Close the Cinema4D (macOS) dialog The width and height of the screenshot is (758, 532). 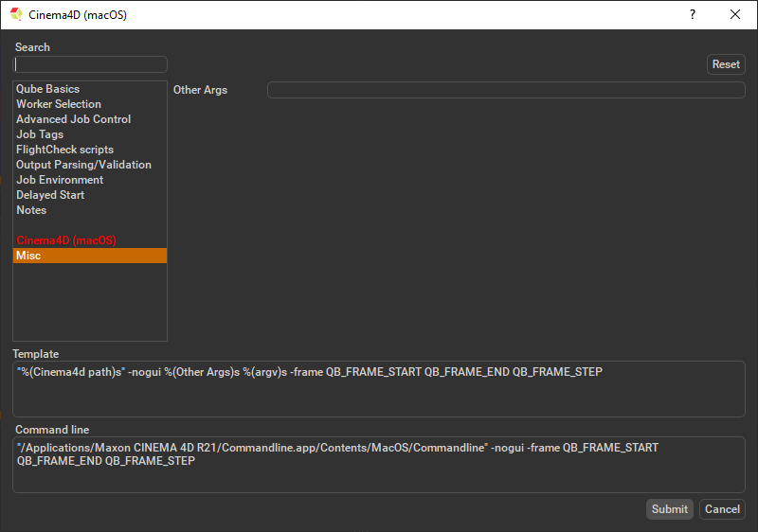point(735,14)
